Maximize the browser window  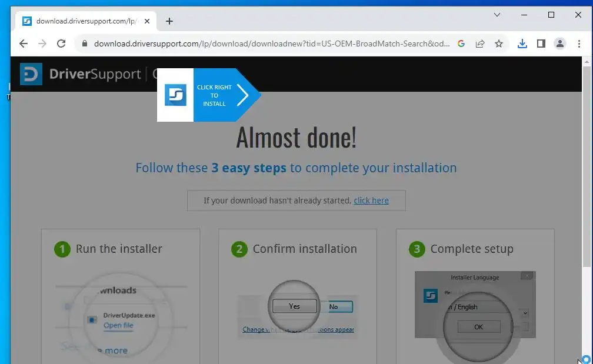tap(551, 15)
